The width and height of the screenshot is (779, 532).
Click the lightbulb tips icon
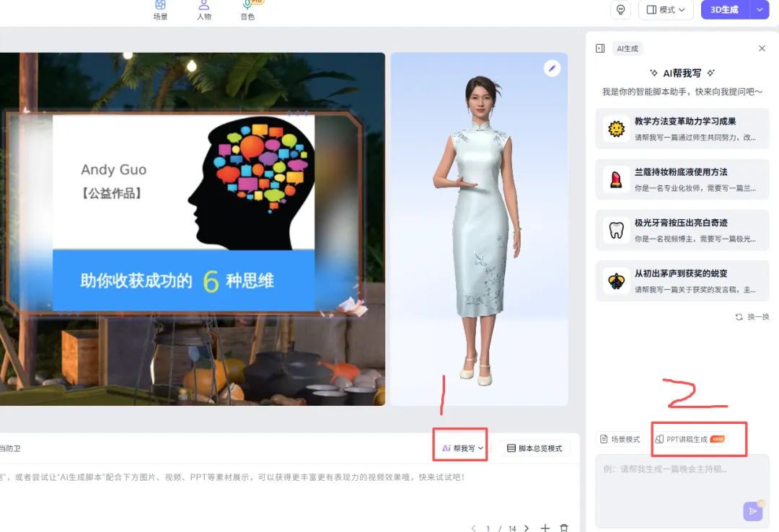pos(620,9)
